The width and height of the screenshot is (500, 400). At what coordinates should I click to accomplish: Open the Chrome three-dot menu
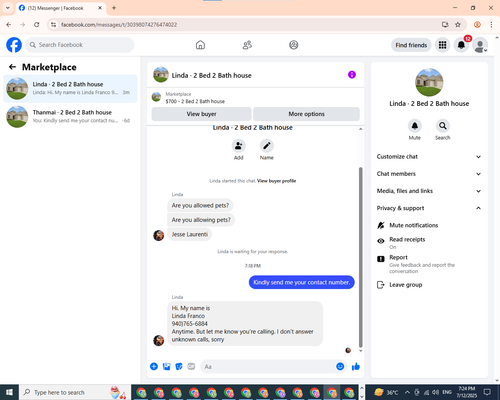(491, 25)
